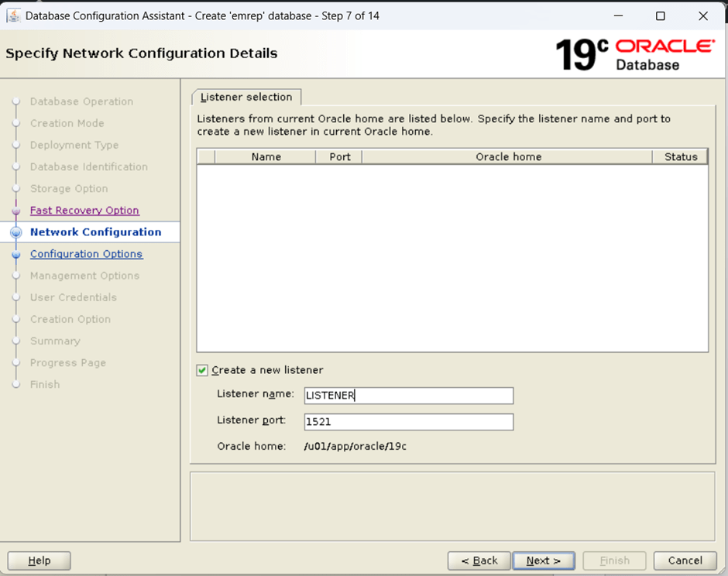728x576 pixels.
Task: Cancel the database creation wizard
Action: point(685,561)
